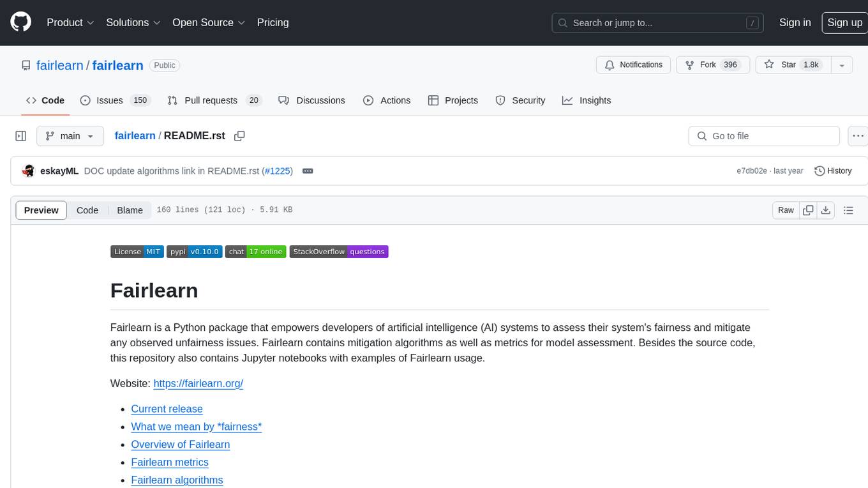
Task: Switch to the Code view
Action: 87,210
